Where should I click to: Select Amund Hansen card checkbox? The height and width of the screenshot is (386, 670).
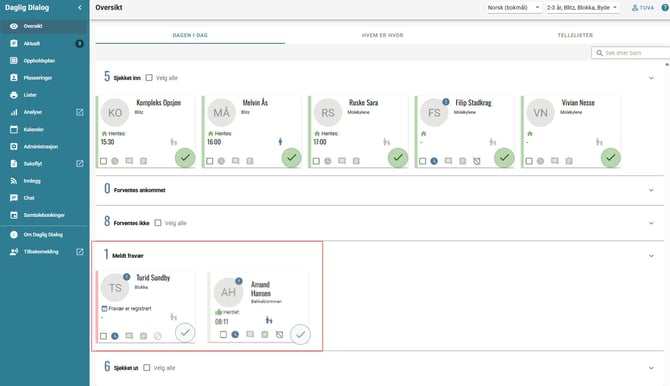tap(223, 335)
